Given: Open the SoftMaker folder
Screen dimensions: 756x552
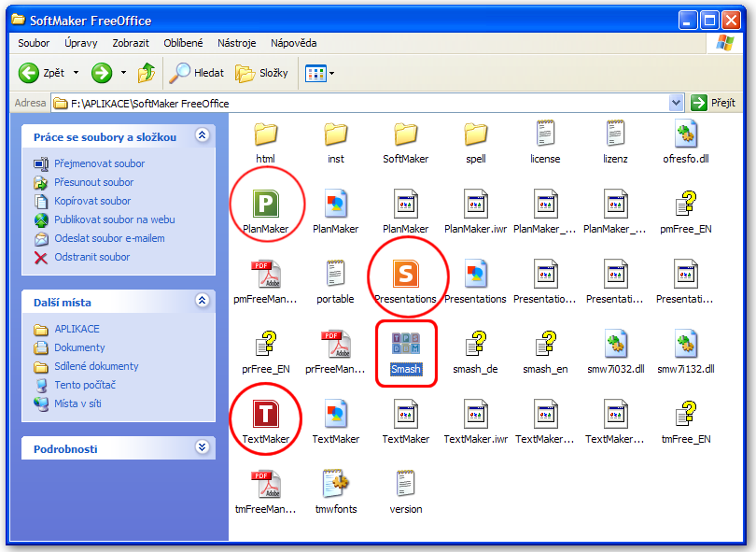Looking at the screenshot, I should coord(405,142).
